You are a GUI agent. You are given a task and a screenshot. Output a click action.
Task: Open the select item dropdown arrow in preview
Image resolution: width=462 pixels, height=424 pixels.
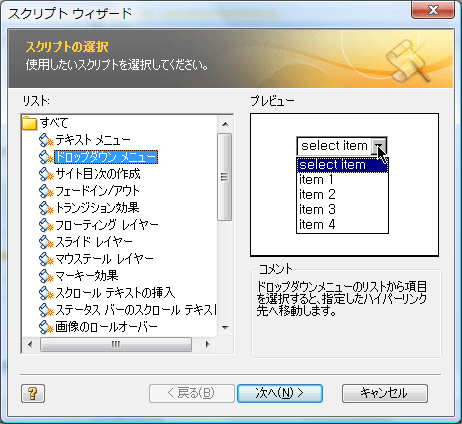(379, 146)
